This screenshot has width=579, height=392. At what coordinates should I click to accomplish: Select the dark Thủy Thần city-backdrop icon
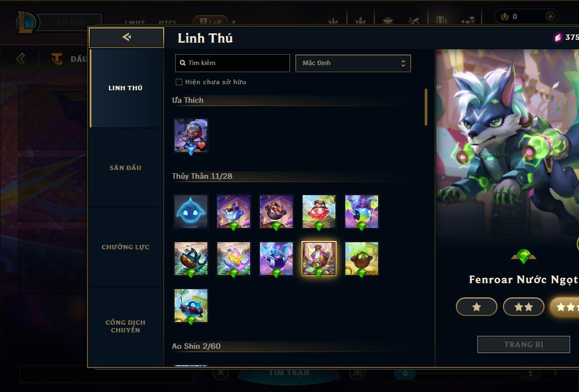click(276, 212)
